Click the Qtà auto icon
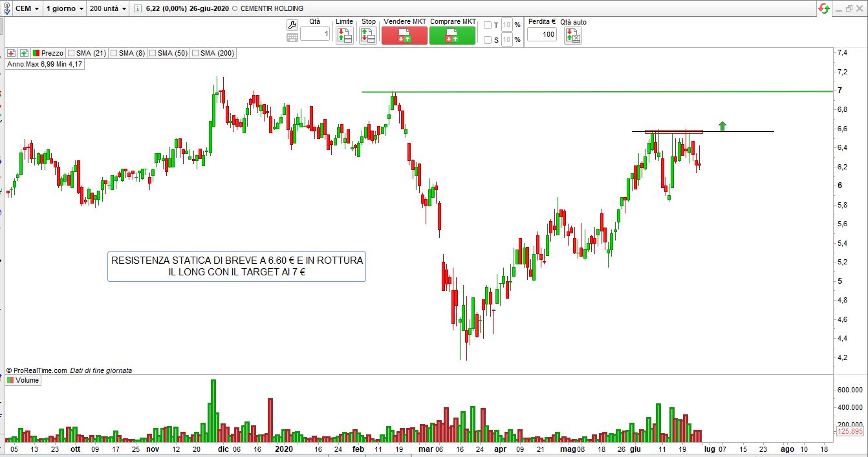The width and height of the screenshot is (868, 457). [x=573, y=36]
